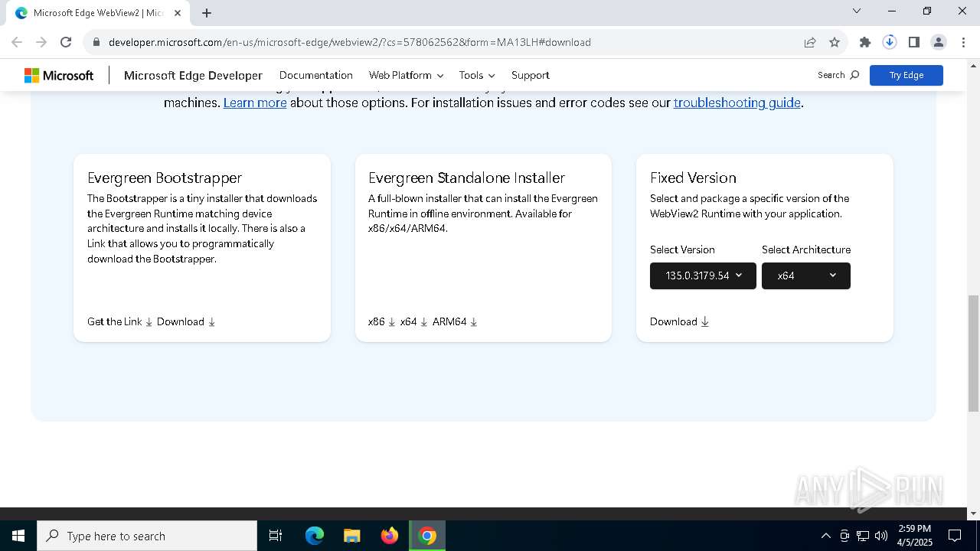Click the Microsoft logo

click(x=59, y=75)
